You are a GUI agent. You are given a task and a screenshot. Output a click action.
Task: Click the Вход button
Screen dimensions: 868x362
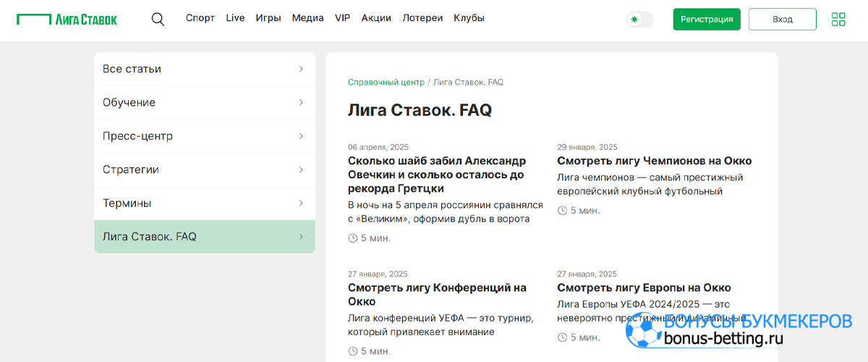point(783,20)
